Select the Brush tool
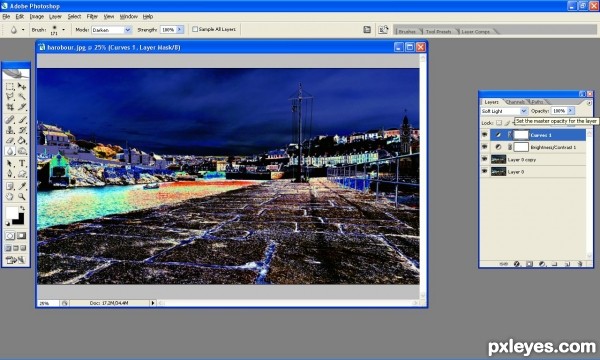600x360 pixels. click(x=22, y=120)
